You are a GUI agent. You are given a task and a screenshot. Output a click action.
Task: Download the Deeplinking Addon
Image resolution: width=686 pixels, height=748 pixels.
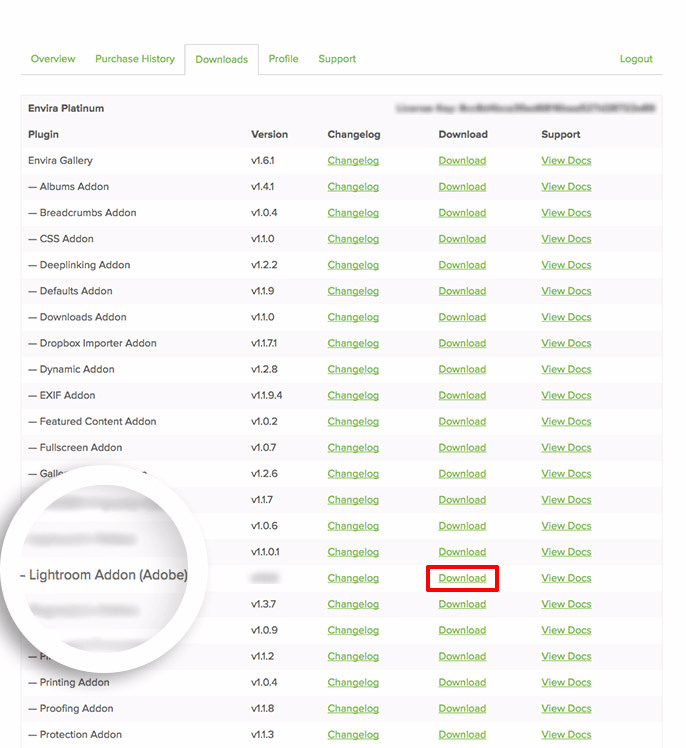462,265
